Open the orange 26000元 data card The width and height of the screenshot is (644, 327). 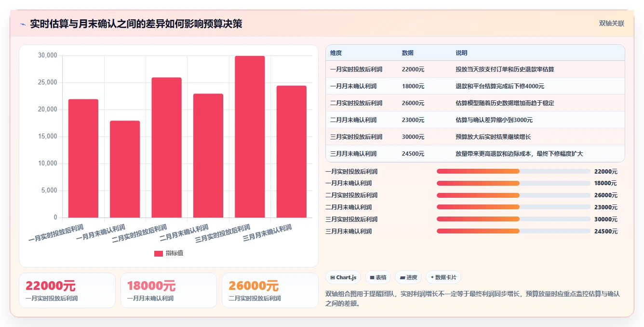[x=270, y=290]
